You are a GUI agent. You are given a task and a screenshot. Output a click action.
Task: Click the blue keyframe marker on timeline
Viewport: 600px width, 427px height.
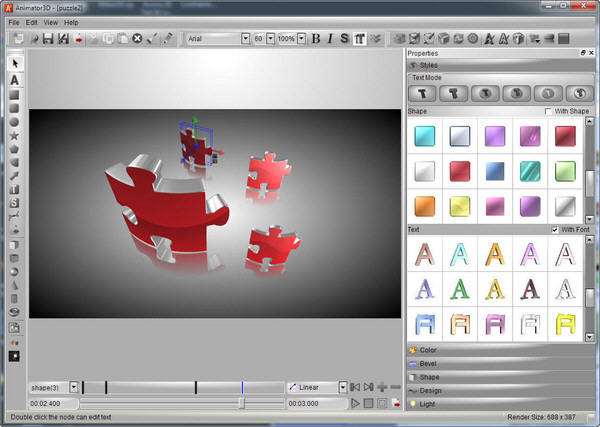pos(242,387)
